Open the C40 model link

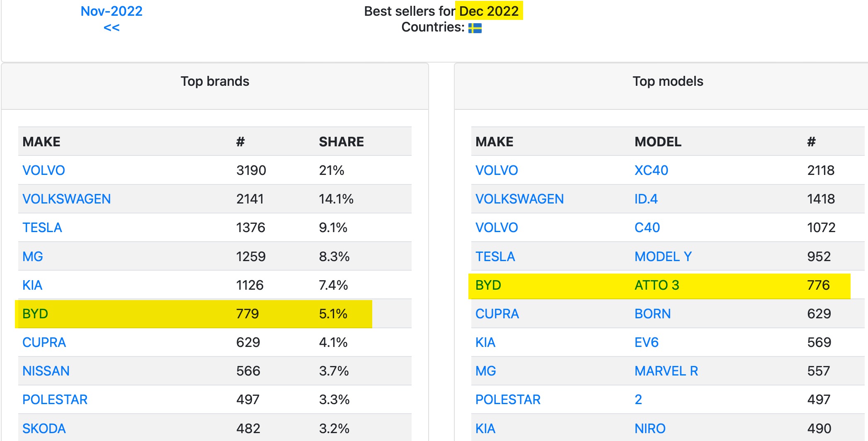[x=647, y=228]
